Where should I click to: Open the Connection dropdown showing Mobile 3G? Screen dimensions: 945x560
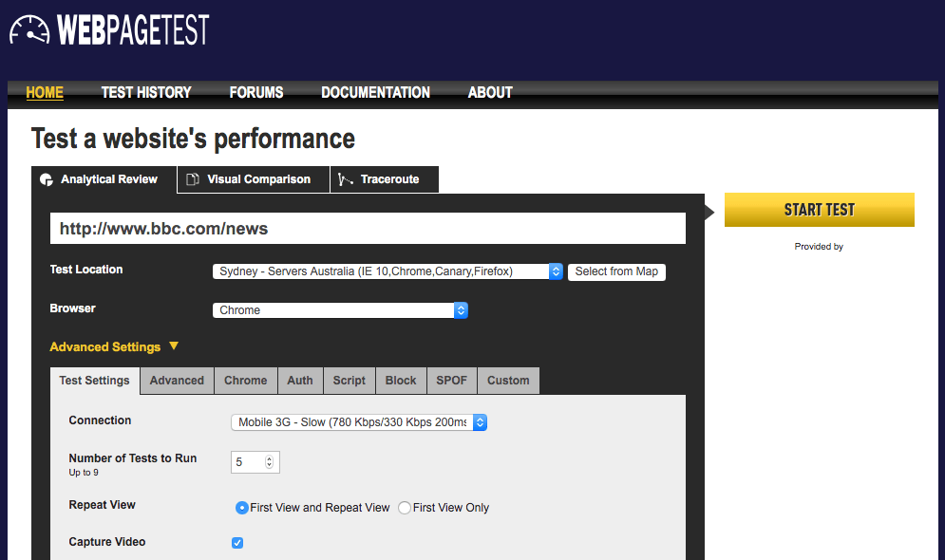[x=359, y=422]
